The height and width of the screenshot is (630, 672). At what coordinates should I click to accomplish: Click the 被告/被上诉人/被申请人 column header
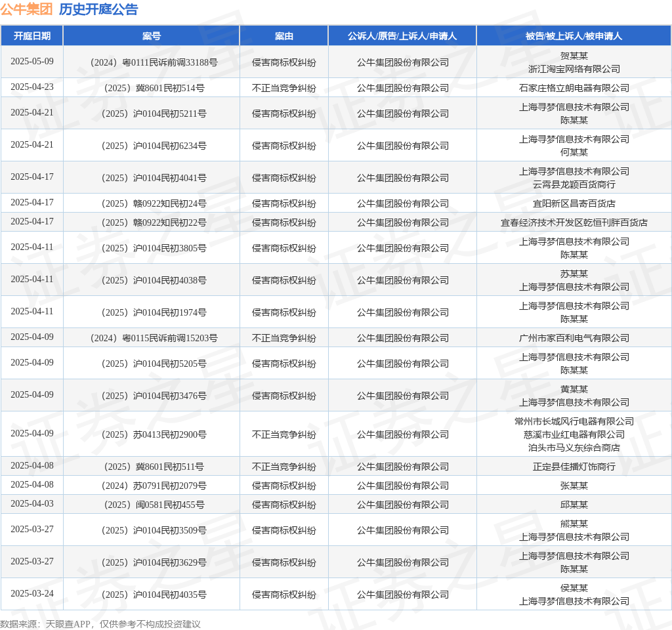coord(574,36)
